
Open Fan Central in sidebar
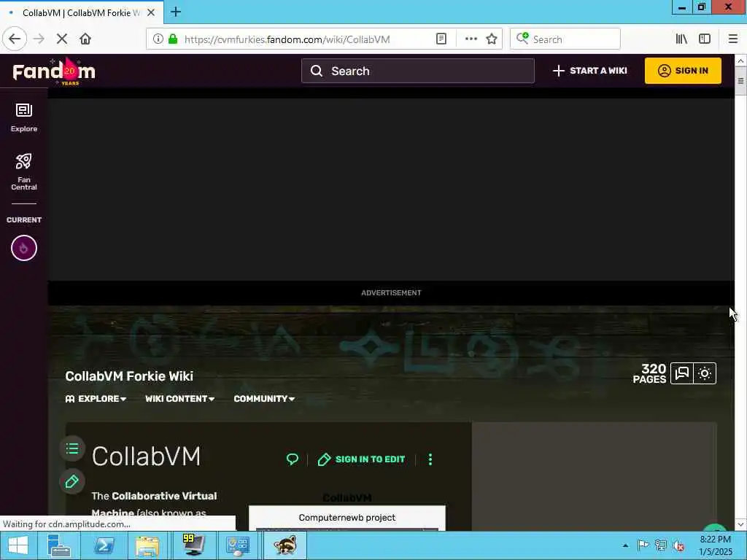coord(24,171)
